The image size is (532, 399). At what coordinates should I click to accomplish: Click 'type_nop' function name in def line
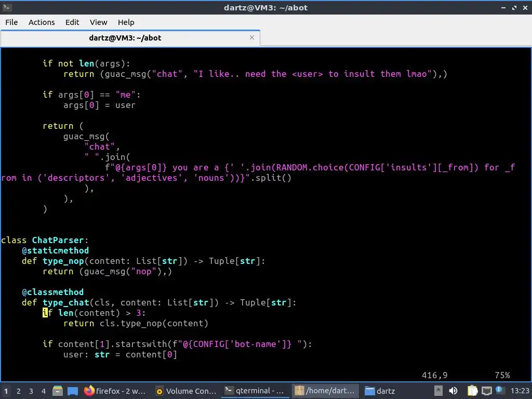[63, 261]
